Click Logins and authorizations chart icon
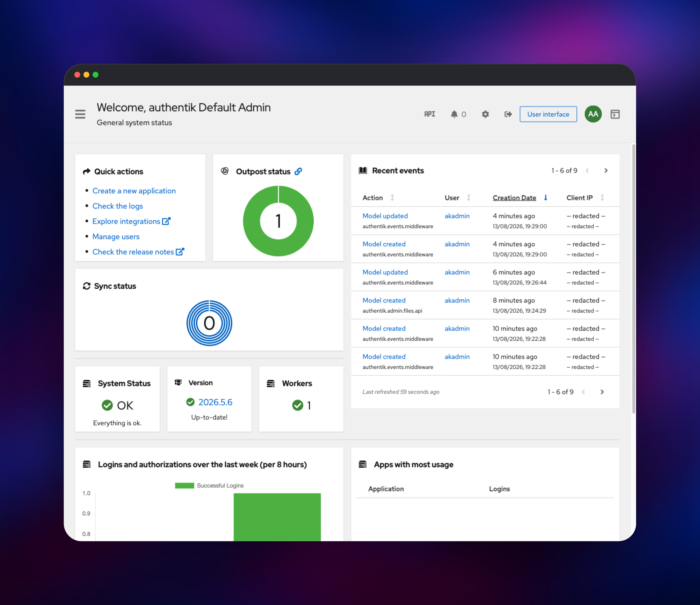 point(87,464)
